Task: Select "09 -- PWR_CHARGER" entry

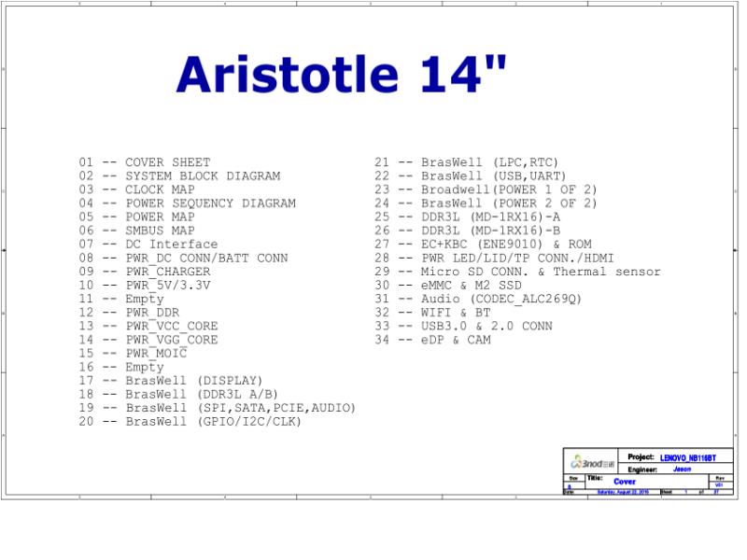Action: 145,272
